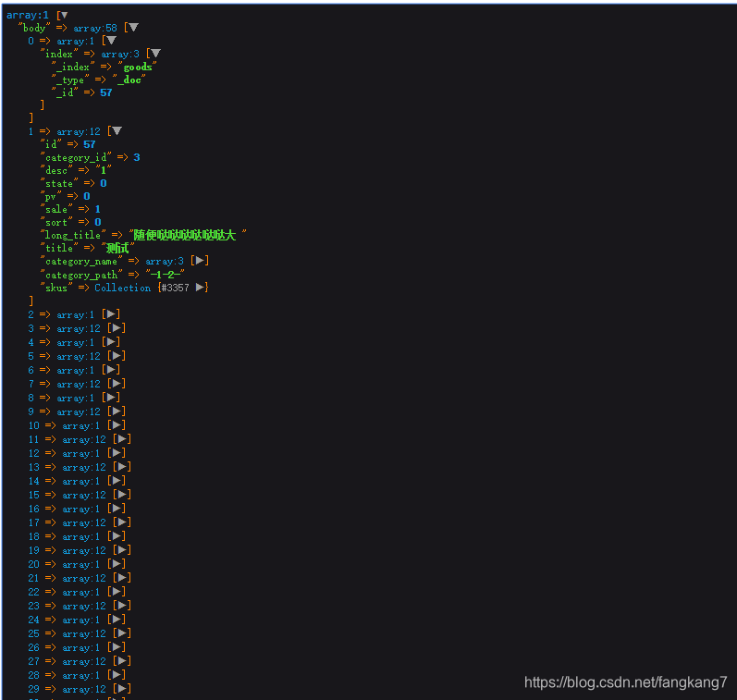This screenshot has width=737, height=700.
Task: Expand item 12 array:1
Action: click(x=117, y=453)
